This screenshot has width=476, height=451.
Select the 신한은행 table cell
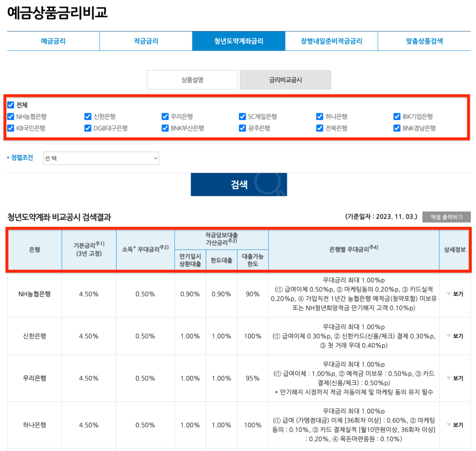coord(34,336)
